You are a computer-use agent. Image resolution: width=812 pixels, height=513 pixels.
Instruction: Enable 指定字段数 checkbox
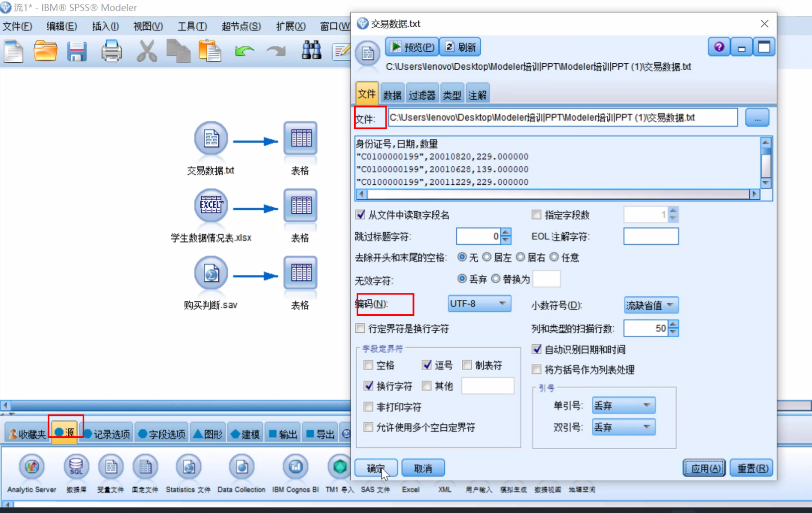[x=537, y=215]
